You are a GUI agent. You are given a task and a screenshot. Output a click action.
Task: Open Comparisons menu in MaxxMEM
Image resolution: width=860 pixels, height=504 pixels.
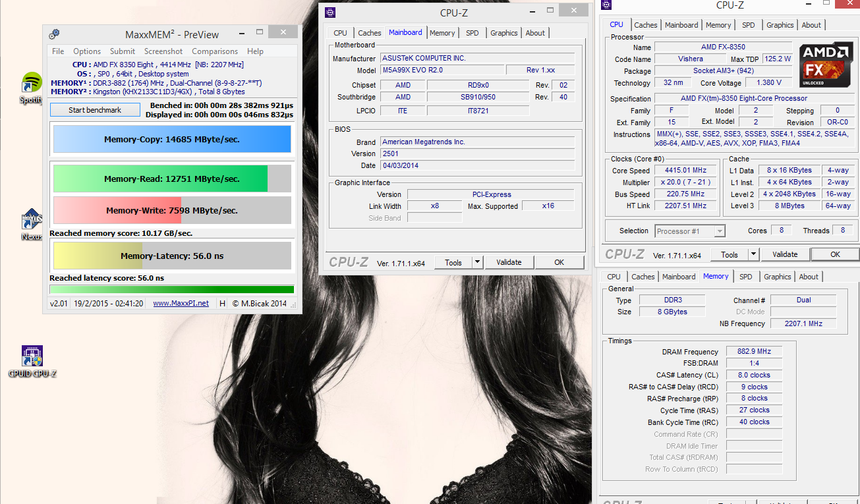click(215, 51)
